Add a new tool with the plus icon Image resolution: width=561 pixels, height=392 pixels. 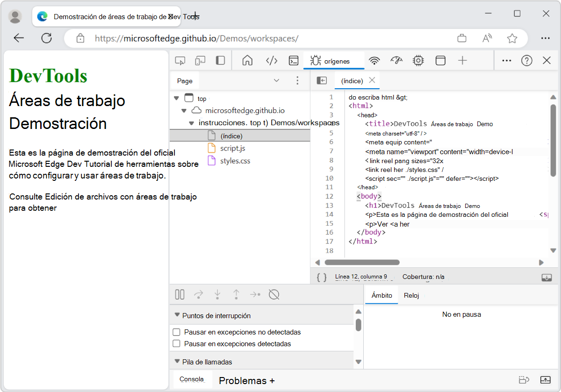coord(462,60)
